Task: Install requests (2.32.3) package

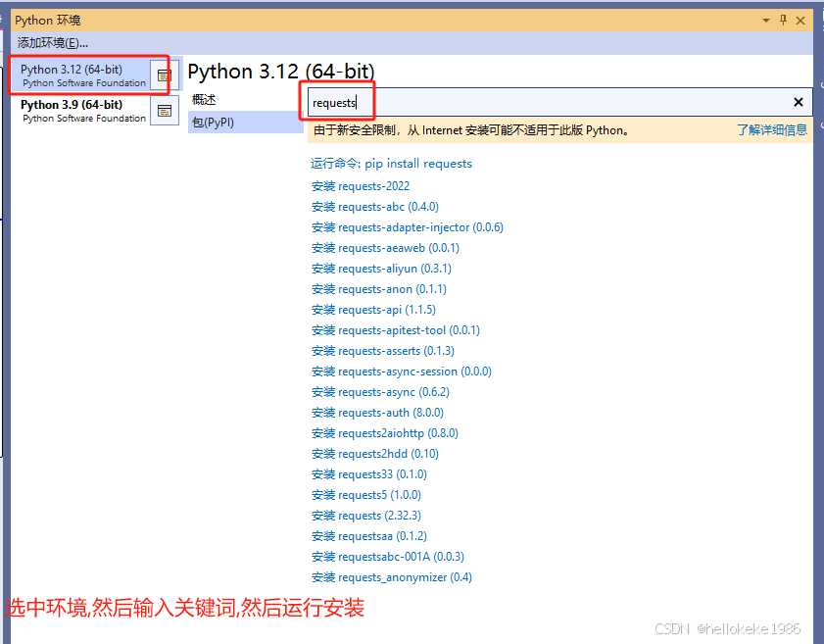Action: coord(365,516)
